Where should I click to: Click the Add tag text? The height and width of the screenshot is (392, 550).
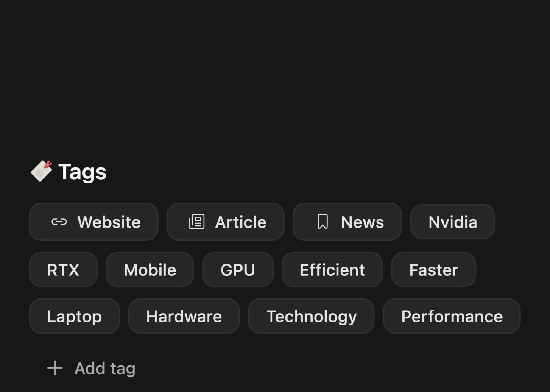[105, 368]
